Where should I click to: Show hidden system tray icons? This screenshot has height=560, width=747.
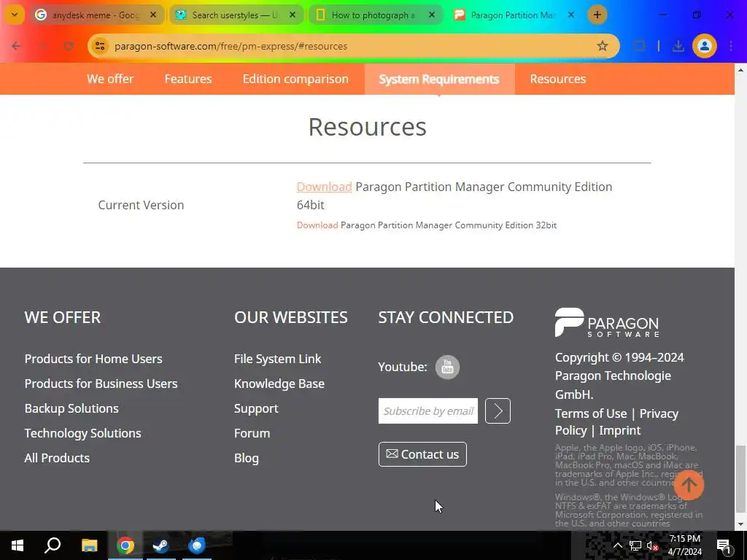(x=617, y=545)
